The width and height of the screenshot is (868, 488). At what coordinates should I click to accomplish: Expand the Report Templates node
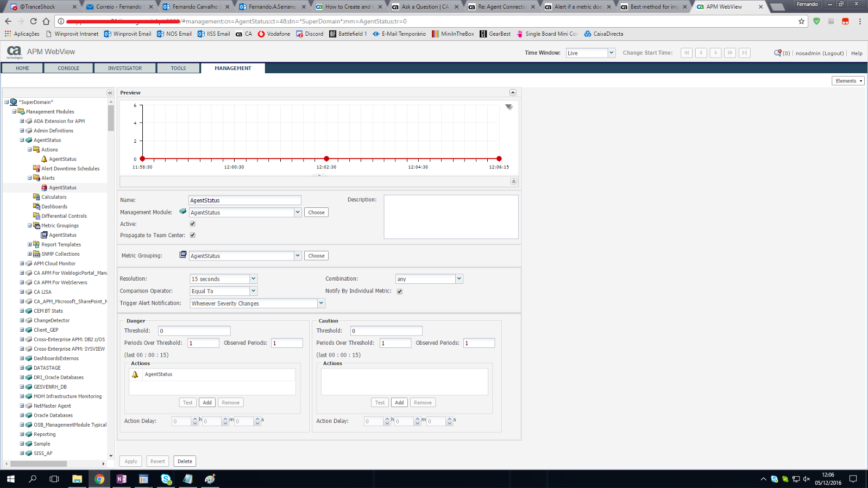[x=30, y=244]
